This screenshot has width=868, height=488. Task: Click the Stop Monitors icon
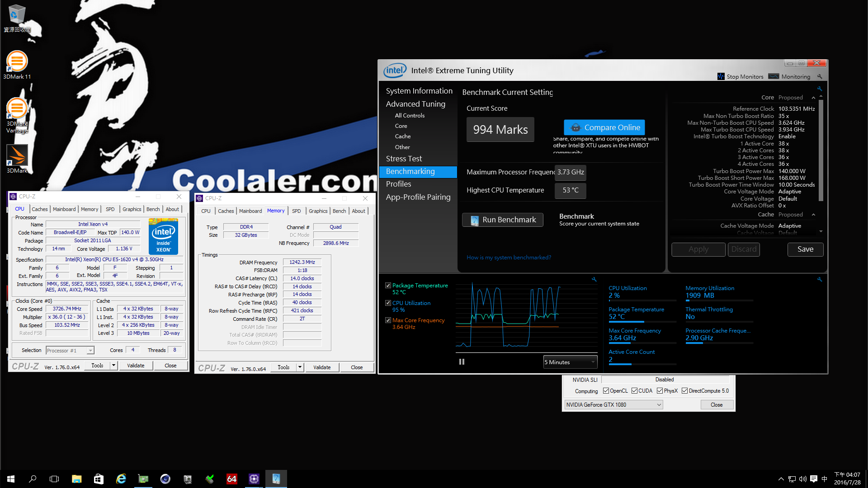pyautogui.click(x=721, y=77)
